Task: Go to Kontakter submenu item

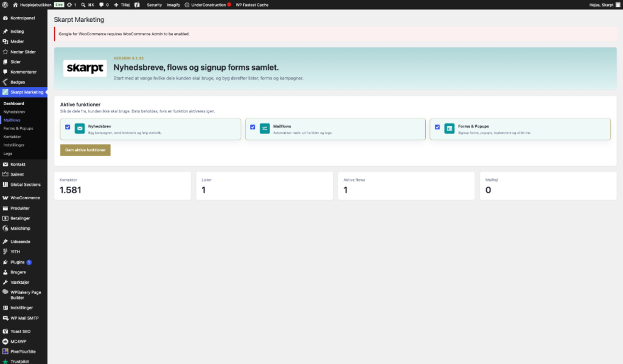Action: click(12, 137)
